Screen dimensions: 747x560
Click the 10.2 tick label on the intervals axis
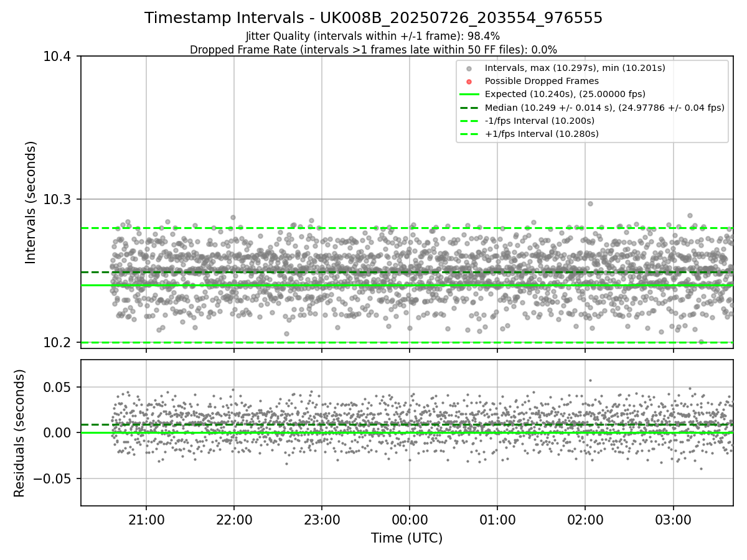[59, 343]
